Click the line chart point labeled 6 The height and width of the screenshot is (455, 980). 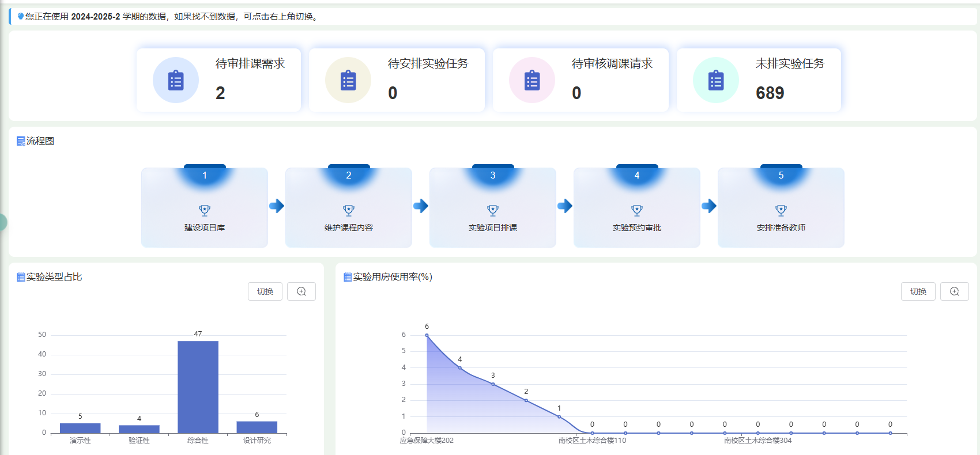pyautogui.click(x=427, y=335)
